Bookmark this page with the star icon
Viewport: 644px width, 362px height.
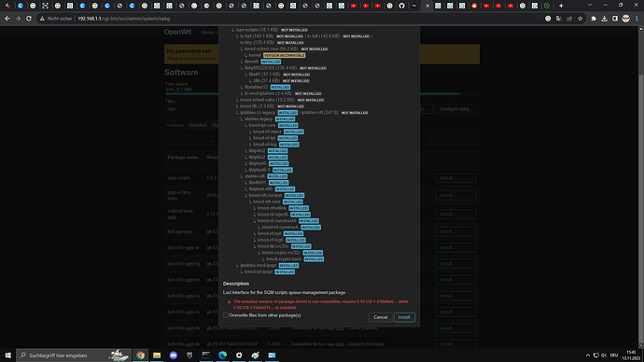pyautogui.click(x=580, y=19)
